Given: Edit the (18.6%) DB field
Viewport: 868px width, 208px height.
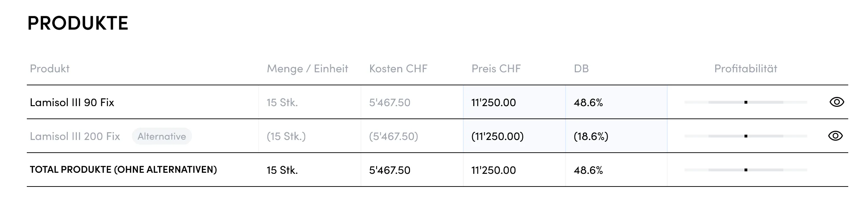Looking at the screenshot, I should 616,136.
